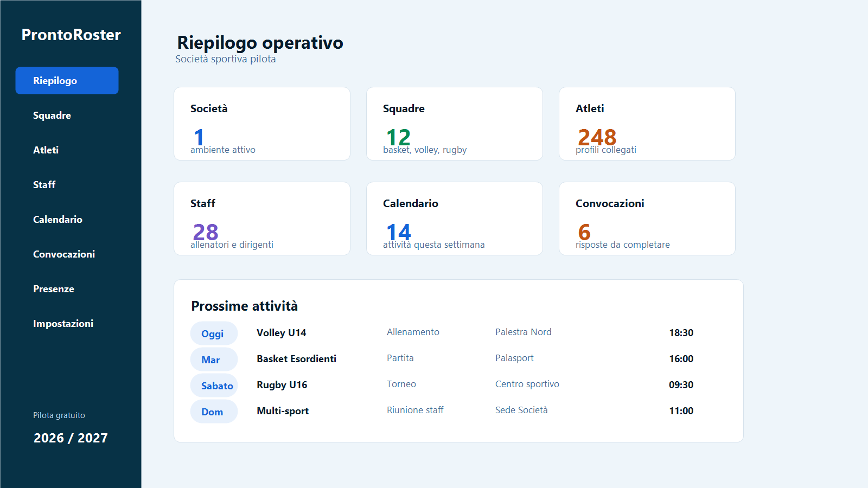The image size is (868, 488).
Task: Click the Partita activity type
Action: coord(400,358)
